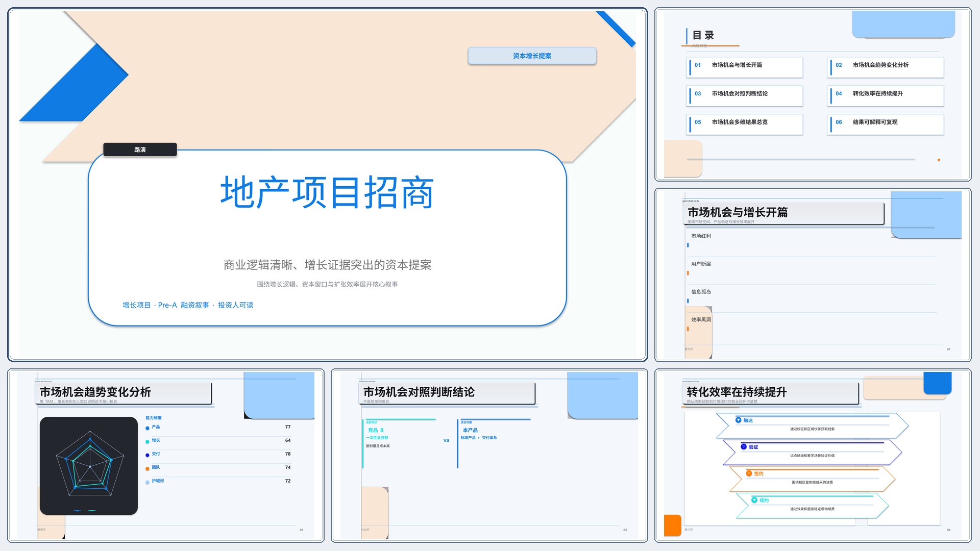980x551 pixels.
Task: Click the 信息孤岛 list row
Action: (x=812, y=298)
